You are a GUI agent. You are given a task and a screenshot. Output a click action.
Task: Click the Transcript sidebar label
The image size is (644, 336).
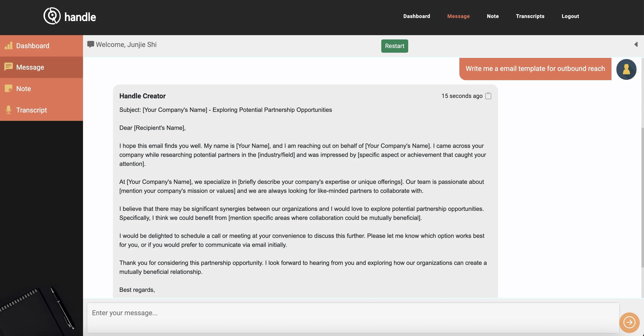tap(31, 110)
